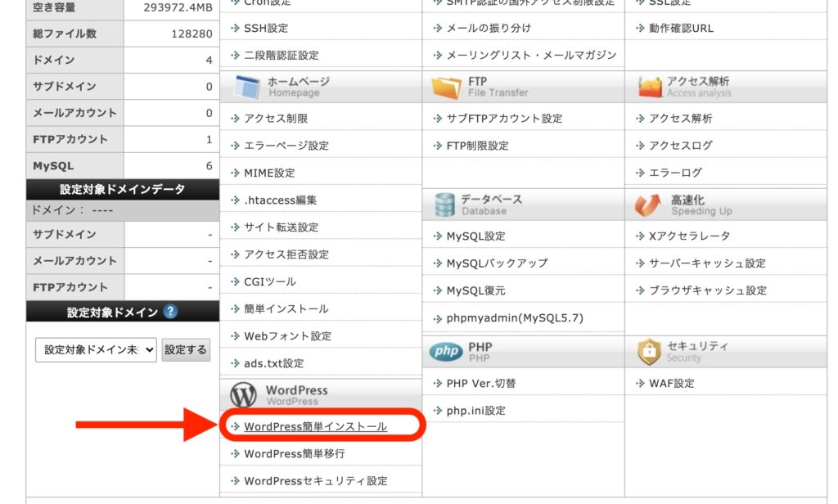838x504 pixels.
Task: Open WordPress簡単移行 link
Action: pos(295,454)
